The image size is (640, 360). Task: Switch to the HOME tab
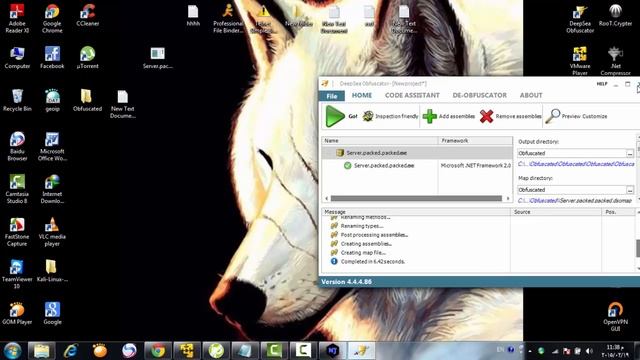(362, 95)
